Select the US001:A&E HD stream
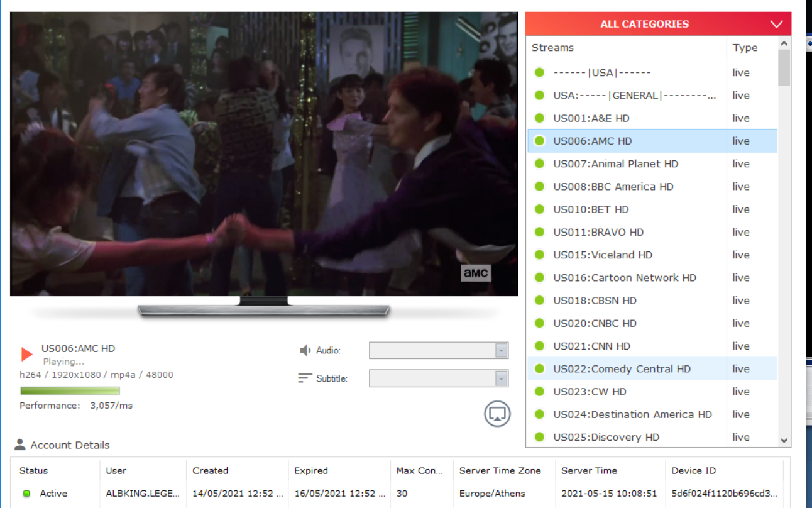 click(x=652, y=118)
